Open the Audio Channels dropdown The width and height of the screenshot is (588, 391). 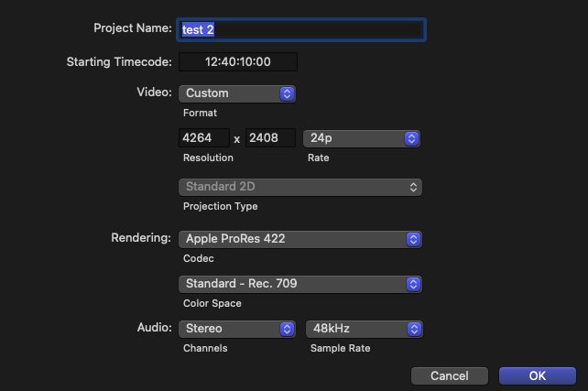click(235, 328)
